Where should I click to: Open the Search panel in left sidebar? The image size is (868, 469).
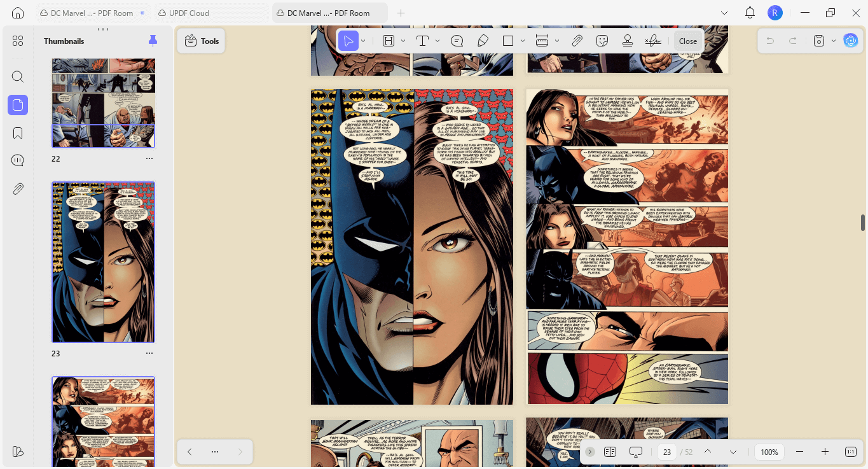pos(18,77)
